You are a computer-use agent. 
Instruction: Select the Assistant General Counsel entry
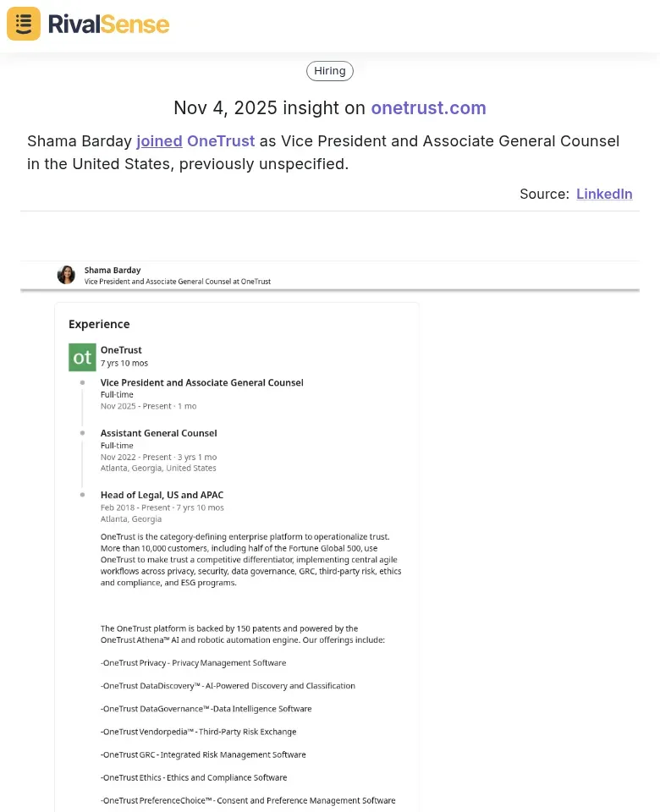[x=158, y=433]
